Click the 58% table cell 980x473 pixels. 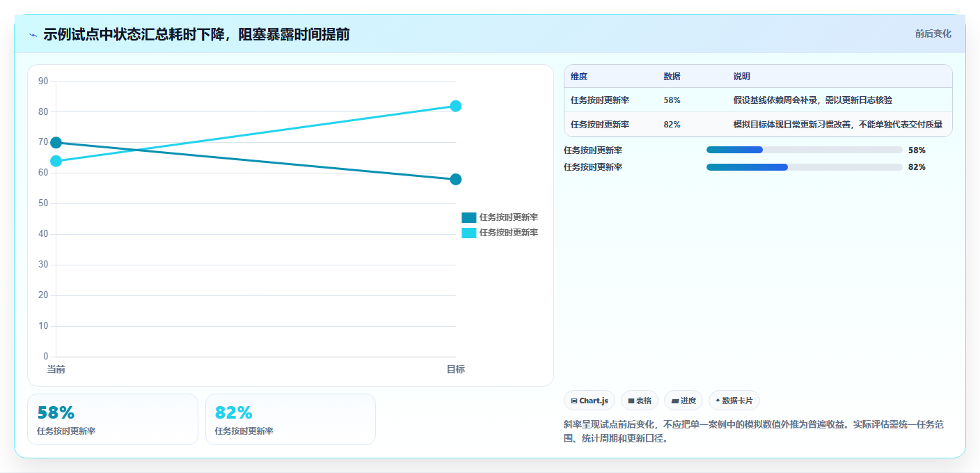(x=672, y=100)
